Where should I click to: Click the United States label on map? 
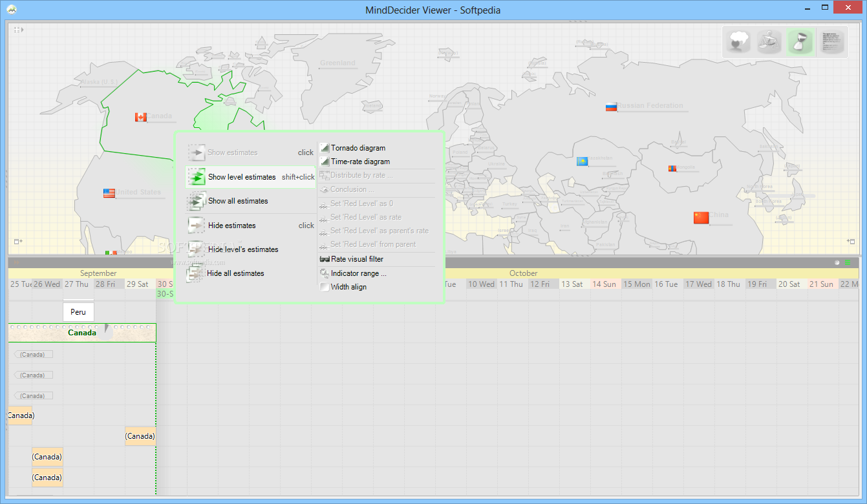(x=139, y=192)
